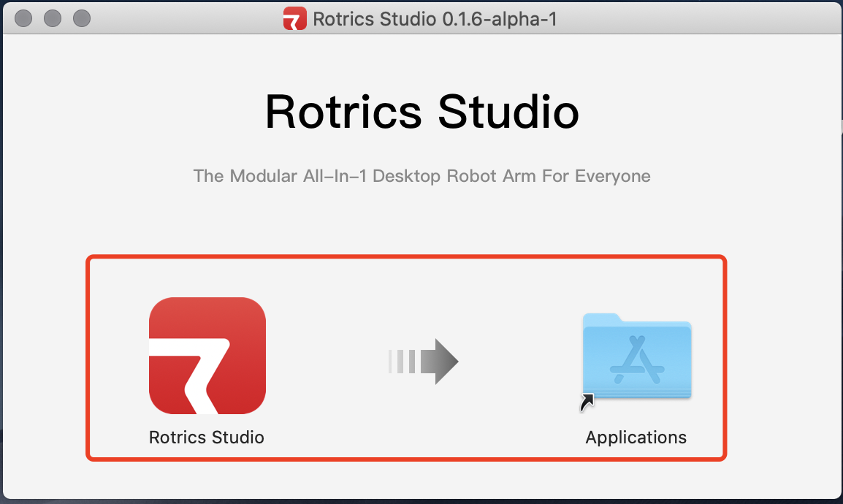Click the large "Rotrics Studio" heading
Viewport: 843px width, 504px height.
[x=422, y=112]
